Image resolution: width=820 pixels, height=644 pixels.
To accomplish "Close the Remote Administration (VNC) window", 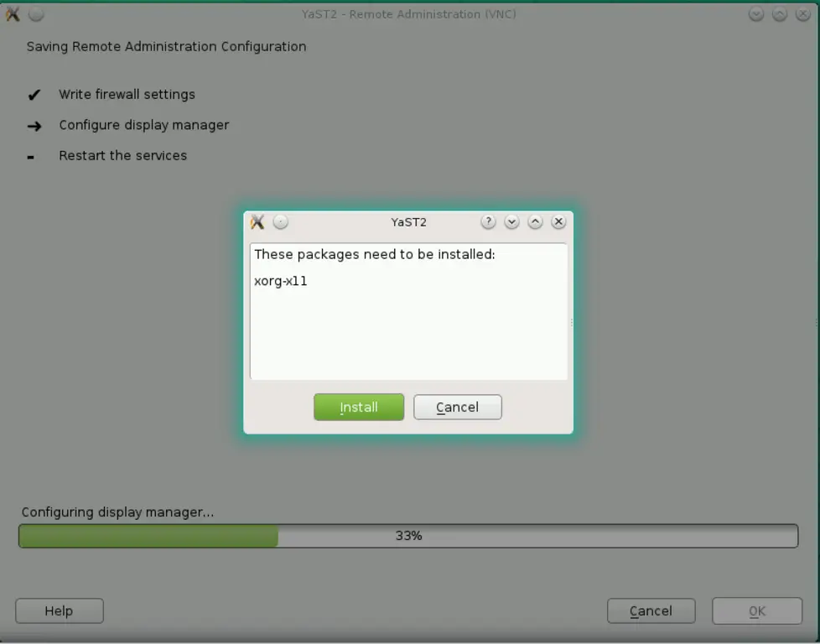I will [x=803, y=14].
